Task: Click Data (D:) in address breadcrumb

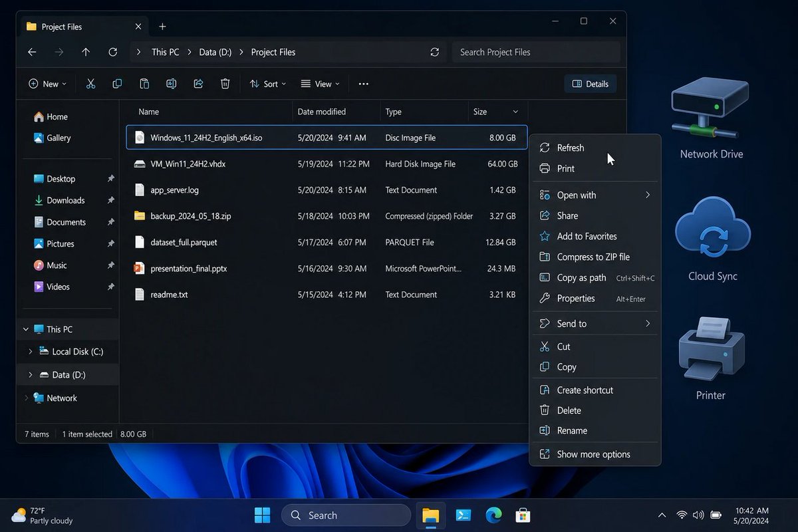Action: (x=216, y=52)
